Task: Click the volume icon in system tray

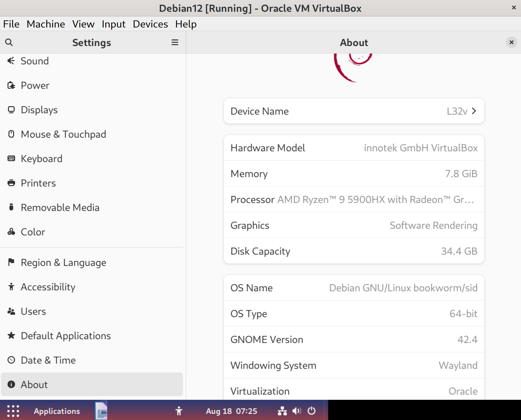Action: [x=296, y=411]
